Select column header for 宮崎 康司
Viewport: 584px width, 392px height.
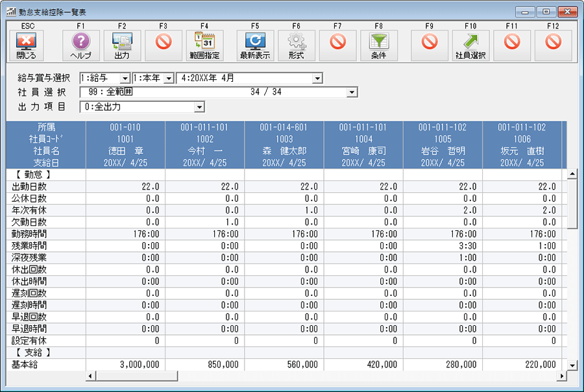coord(363,145)
